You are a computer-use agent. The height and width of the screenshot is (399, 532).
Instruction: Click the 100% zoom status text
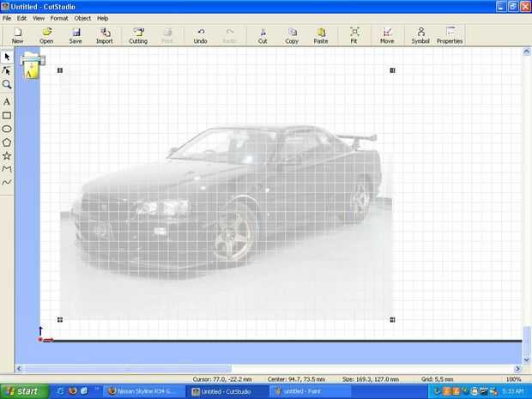coord(513,379)
